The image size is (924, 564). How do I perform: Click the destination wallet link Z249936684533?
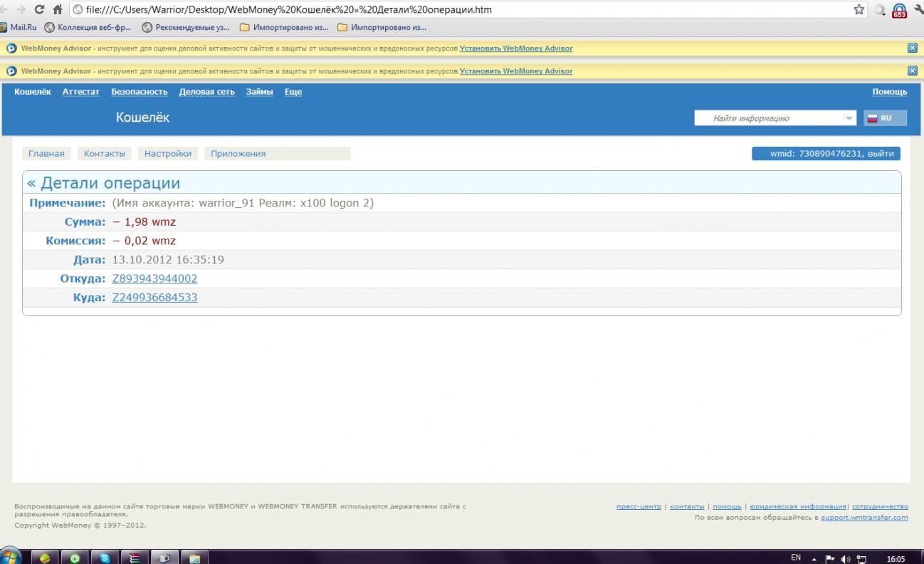tap(154, 298)
